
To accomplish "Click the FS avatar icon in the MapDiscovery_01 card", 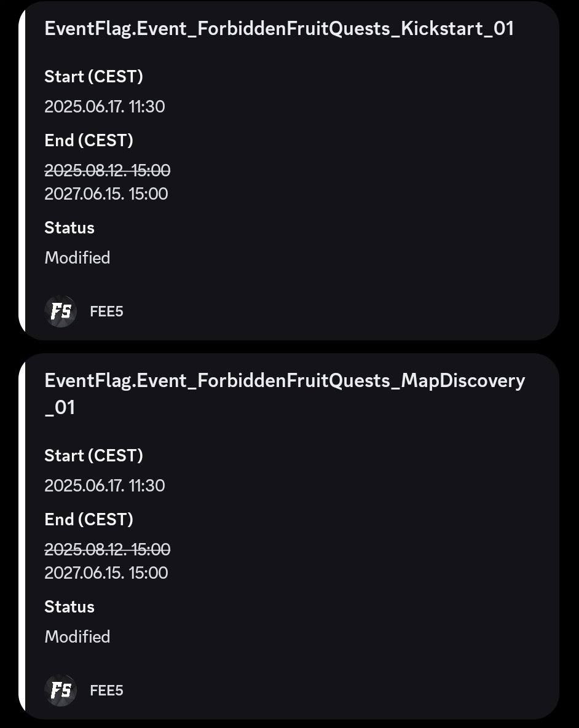I will point(61,691).
